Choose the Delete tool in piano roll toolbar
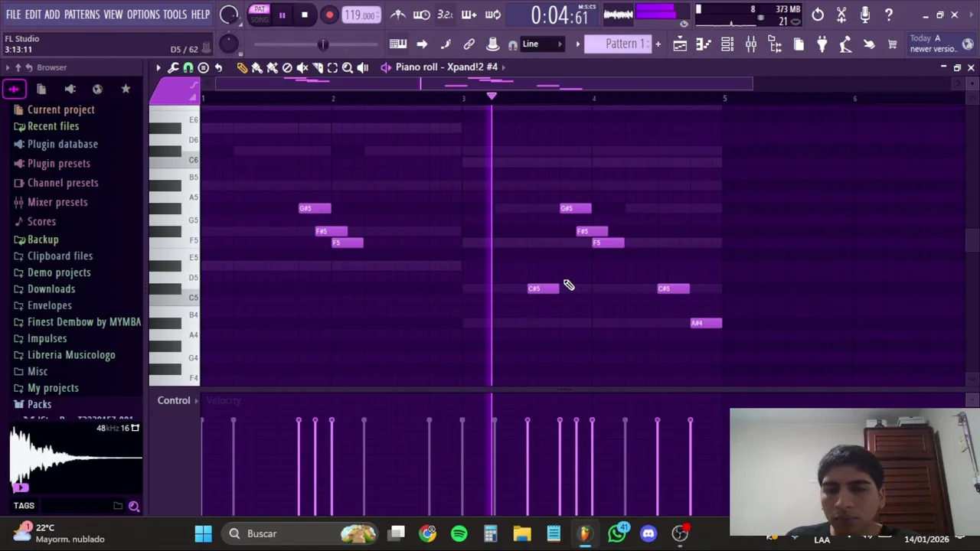Image resolution: width=980 pixels, height=551 pixels. (x=287, y=67)
